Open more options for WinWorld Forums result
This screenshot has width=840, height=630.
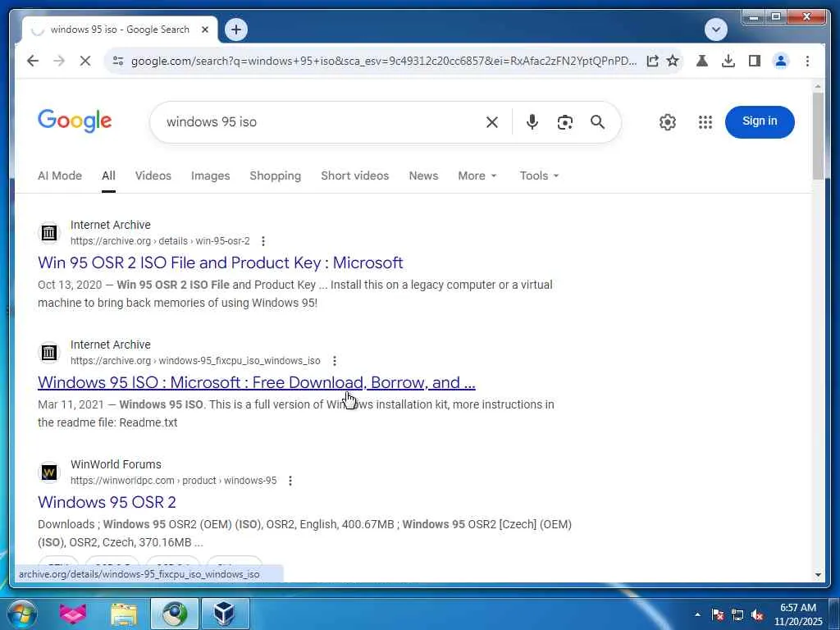tap(290, 481)
